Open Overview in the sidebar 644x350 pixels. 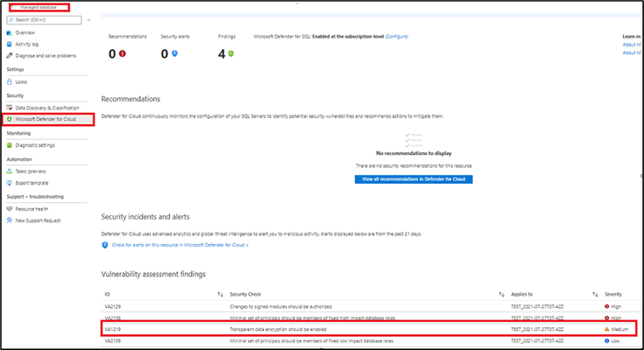(25, 33)
